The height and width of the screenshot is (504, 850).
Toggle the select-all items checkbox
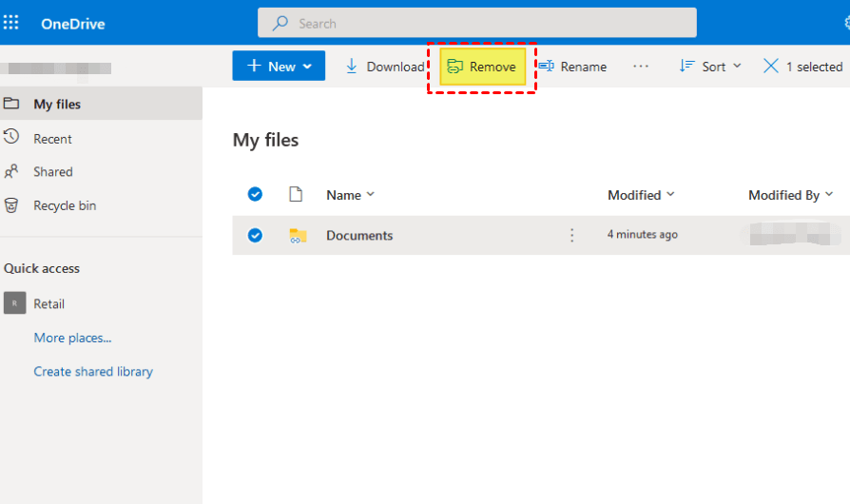point(255,195)
